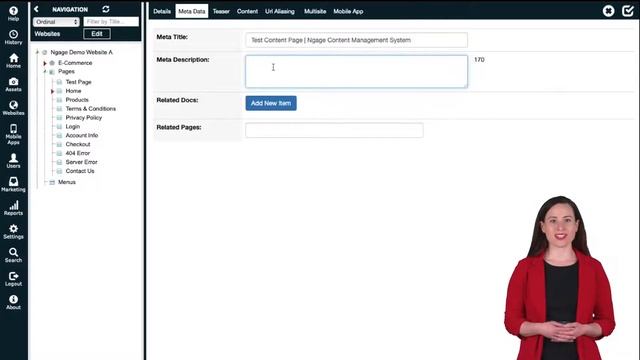Open Mobile Apps in the sidebar
This screenshot has height=360, width=640.
[13, 134]
